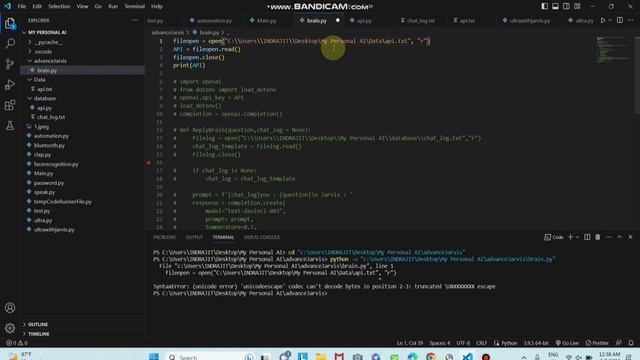
Task: Open the Selection menu
Action: pyautogui.click(x=59, y=7)
